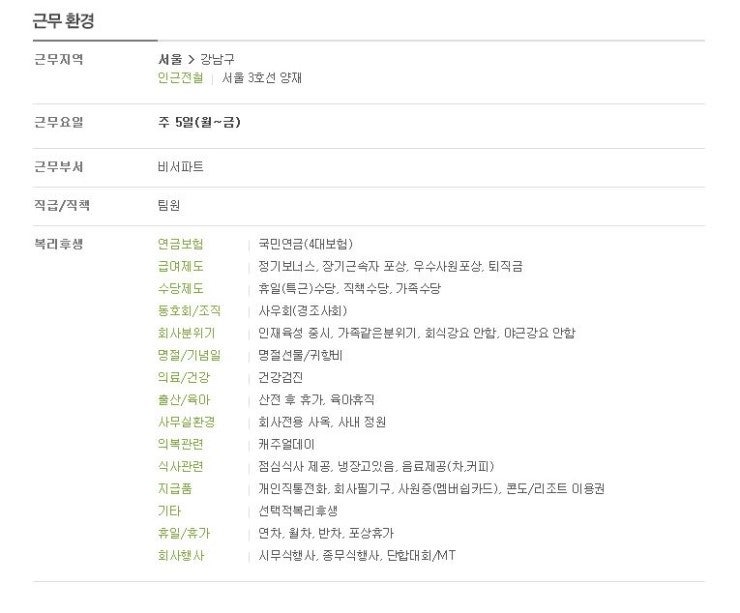Click the 연금보험 benefit category
Viewport: 740px width, 613px height.
(x=180, y=244)
